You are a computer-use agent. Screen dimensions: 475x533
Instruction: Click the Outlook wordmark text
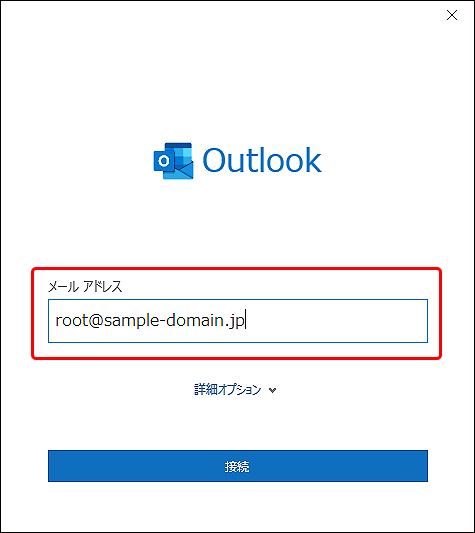coord(262,160)
